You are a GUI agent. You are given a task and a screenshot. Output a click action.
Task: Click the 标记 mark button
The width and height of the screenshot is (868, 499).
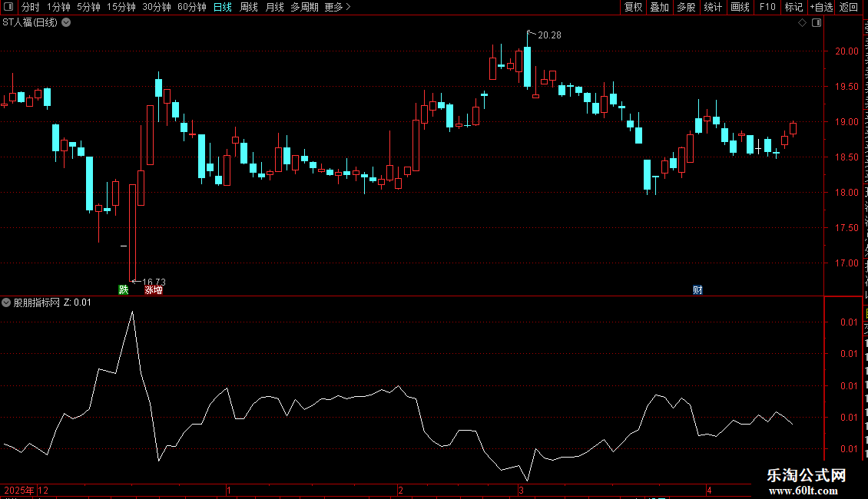793,7
